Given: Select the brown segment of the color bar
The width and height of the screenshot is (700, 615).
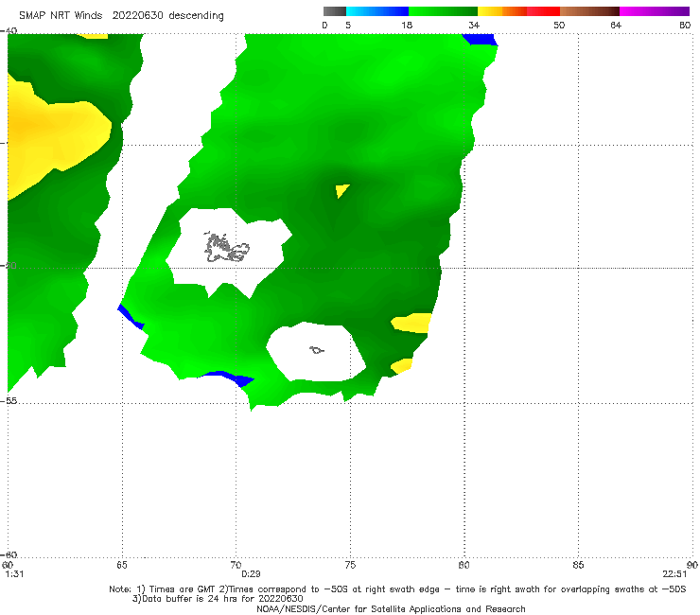Looking at the screenshot, I should pyautogui.click(x=589, y=11).
